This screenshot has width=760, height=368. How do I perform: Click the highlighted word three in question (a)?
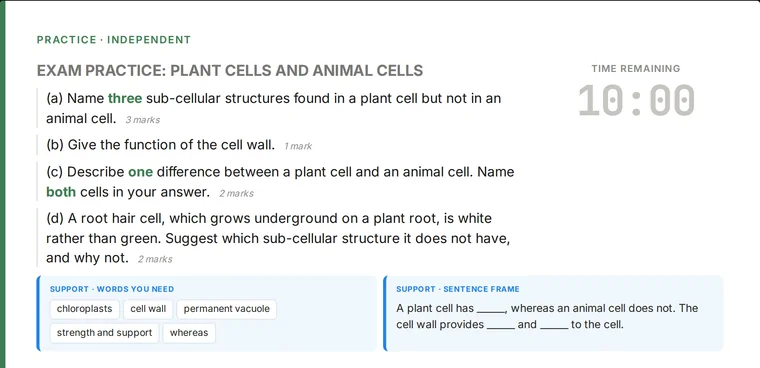click(x=125, y=98)
